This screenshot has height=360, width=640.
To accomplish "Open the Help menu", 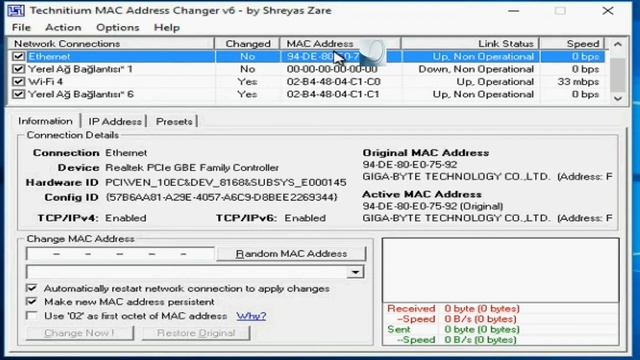I will point(167,28).
